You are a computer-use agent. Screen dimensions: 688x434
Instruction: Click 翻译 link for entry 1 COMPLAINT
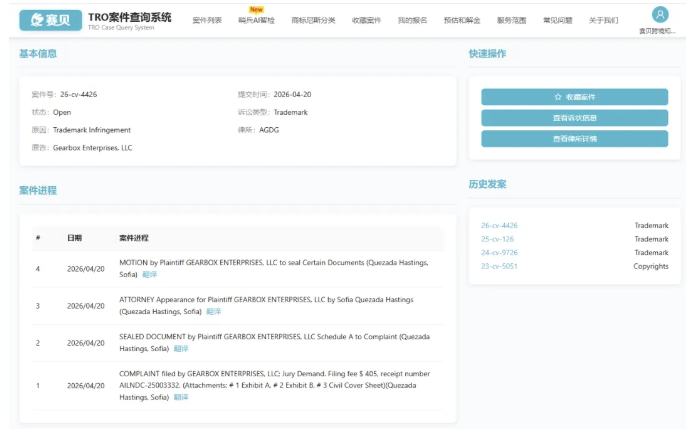(181, 397)
